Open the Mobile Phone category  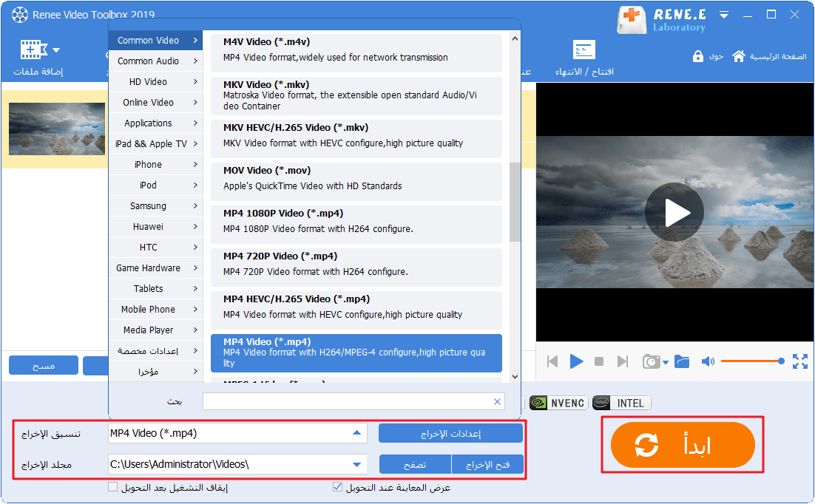(x=156, y=309)
